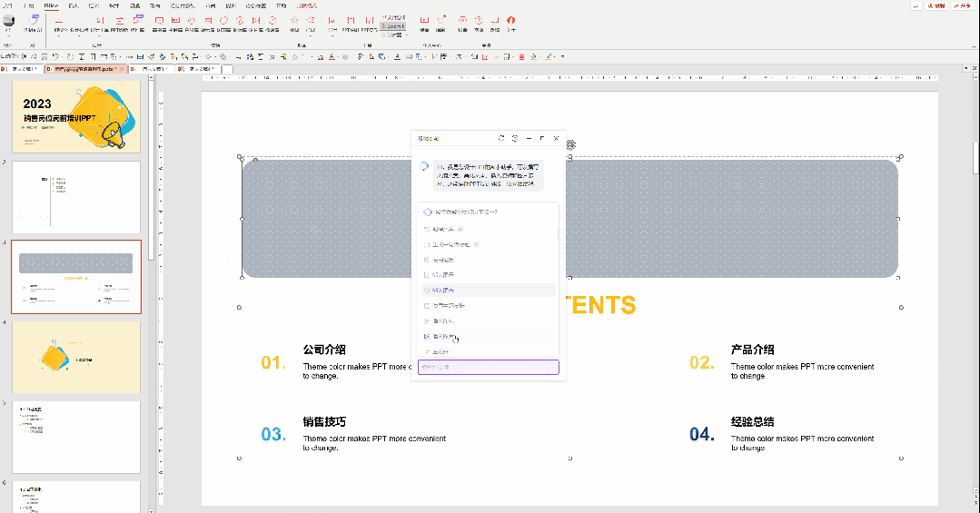Click the dark blue 04. number
Image resolution: width=980 pixels, height=513 pixels.
tap(702, 434)
